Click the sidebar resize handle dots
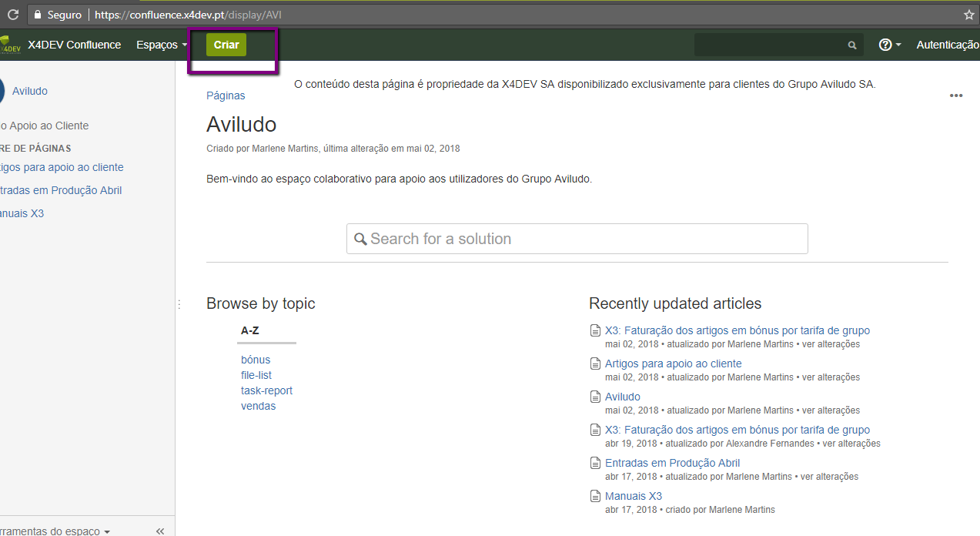 click(179, 304)
